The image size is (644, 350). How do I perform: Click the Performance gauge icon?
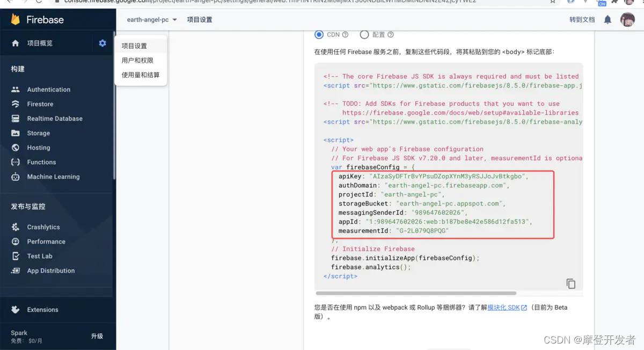coord(16,242)
